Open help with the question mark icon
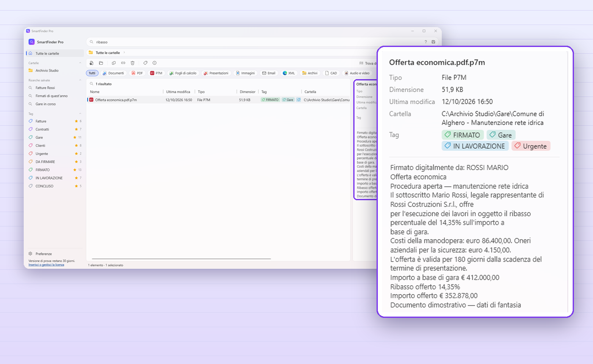This screenshot has height=364, width=593. click(426, 42)
